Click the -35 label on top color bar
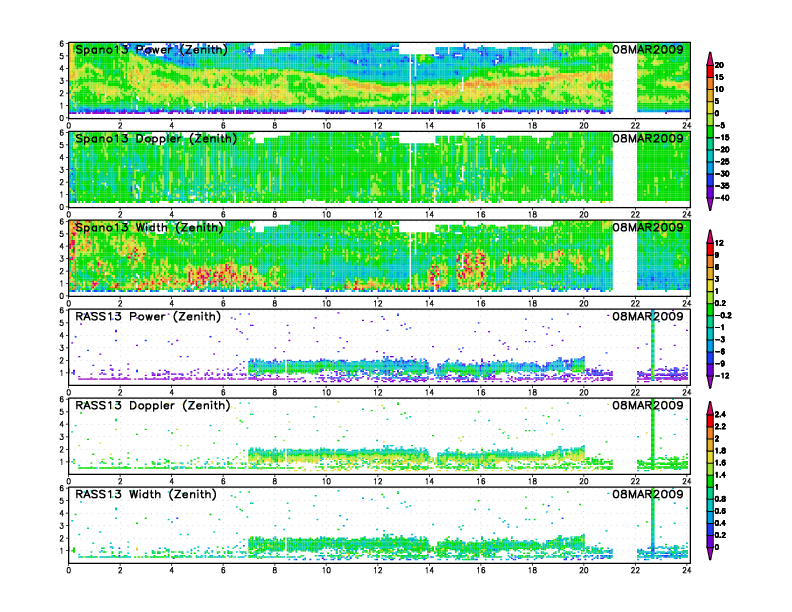This screenshot has height=612, width=792. pyautogui.click(x=722, y=186)
